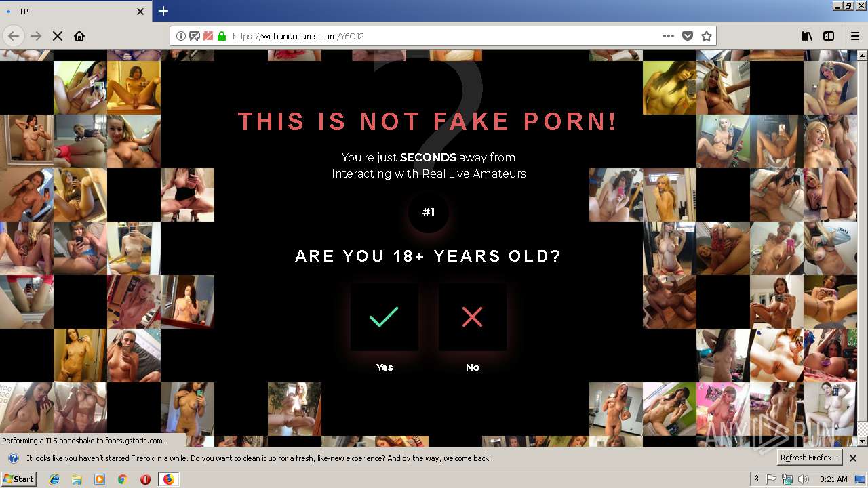Save page to Pocket
The image size is (868, 488).
[x=688, y=36]
